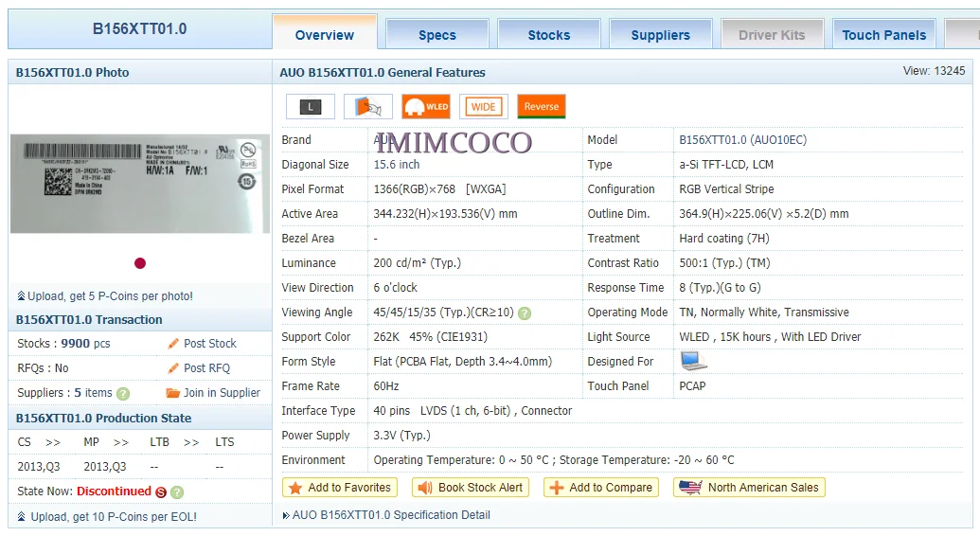Go to the Touch Panels tab

883,35
